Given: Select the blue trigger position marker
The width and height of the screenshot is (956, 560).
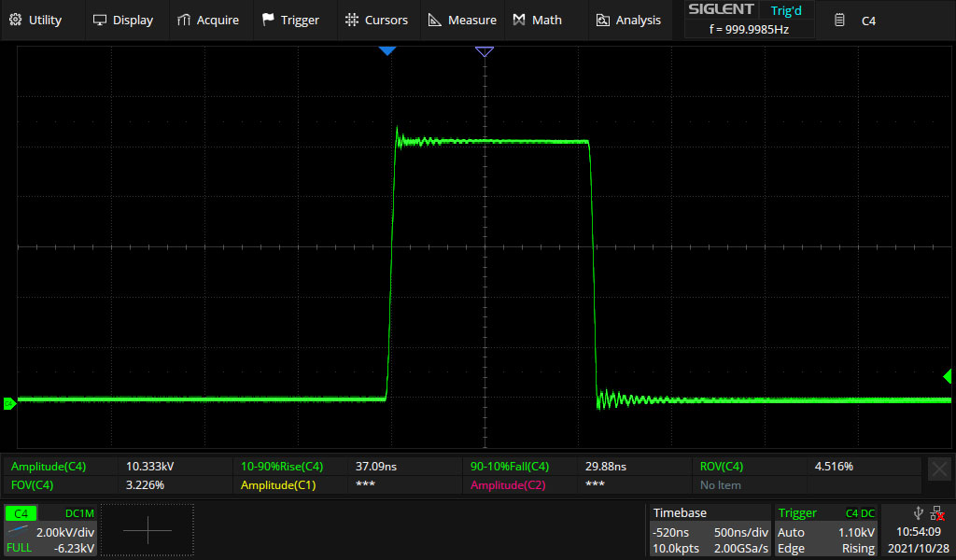Looking at the screenshot, I should 387,51.
